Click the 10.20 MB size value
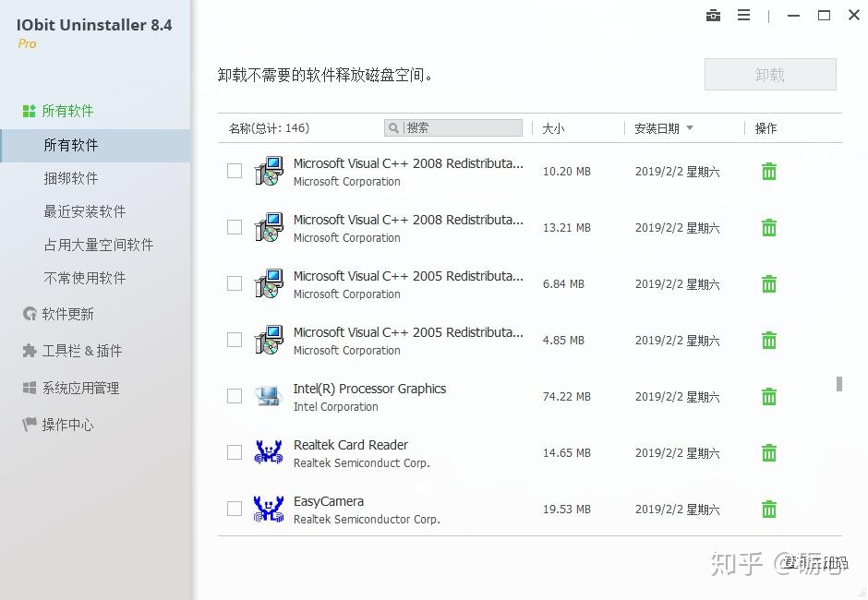This screenshot has width=868, height=600. 566,172
